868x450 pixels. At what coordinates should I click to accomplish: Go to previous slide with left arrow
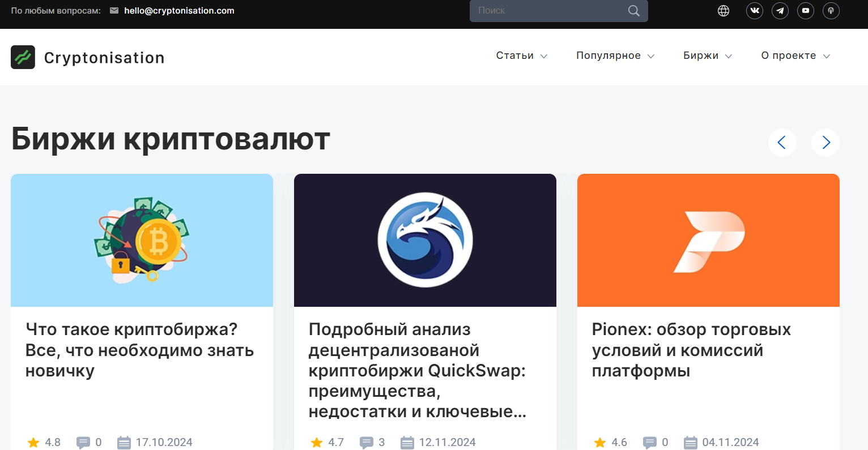[782, 143]
